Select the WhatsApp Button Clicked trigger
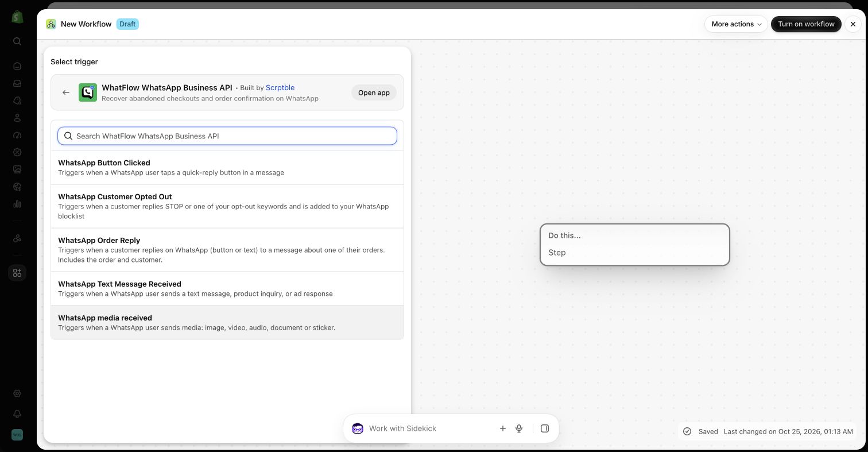The width and height of the screenshot is (868, 452). click(227, 167)
